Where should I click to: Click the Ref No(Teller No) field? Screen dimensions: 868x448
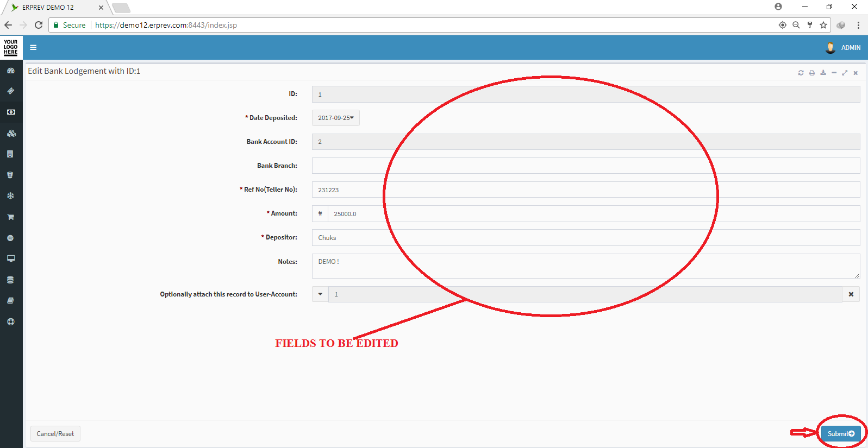coord(586,190)
